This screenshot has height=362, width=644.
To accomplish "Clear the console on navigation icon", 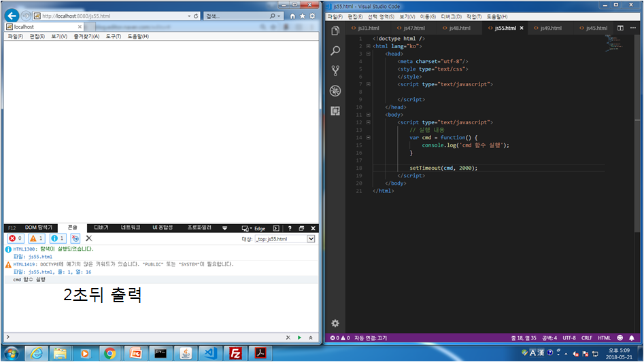I will point(75,238).
